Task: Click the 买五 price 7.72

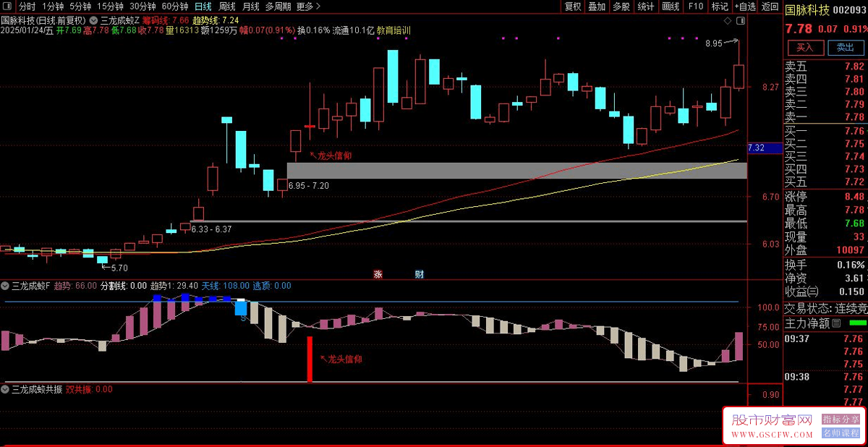Action: (854, 182)
